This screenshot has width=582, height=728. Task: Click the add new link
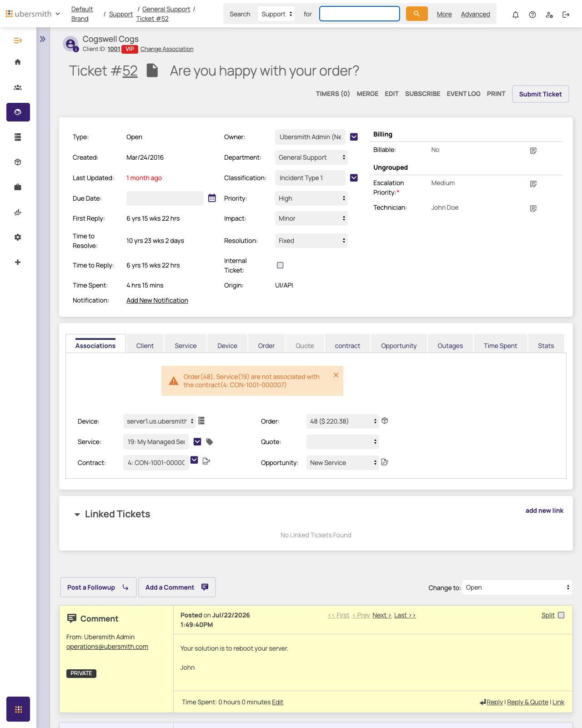(x=544, y=511)
